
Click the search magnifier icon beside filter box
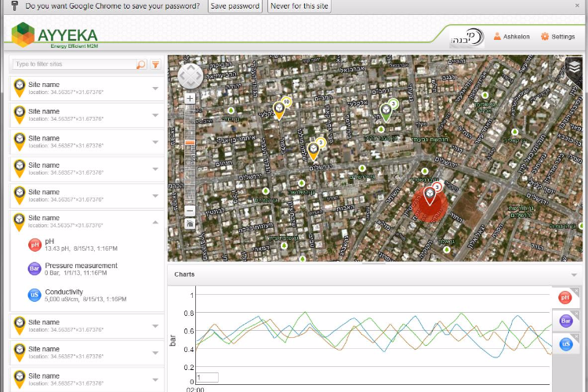[141, 64]
